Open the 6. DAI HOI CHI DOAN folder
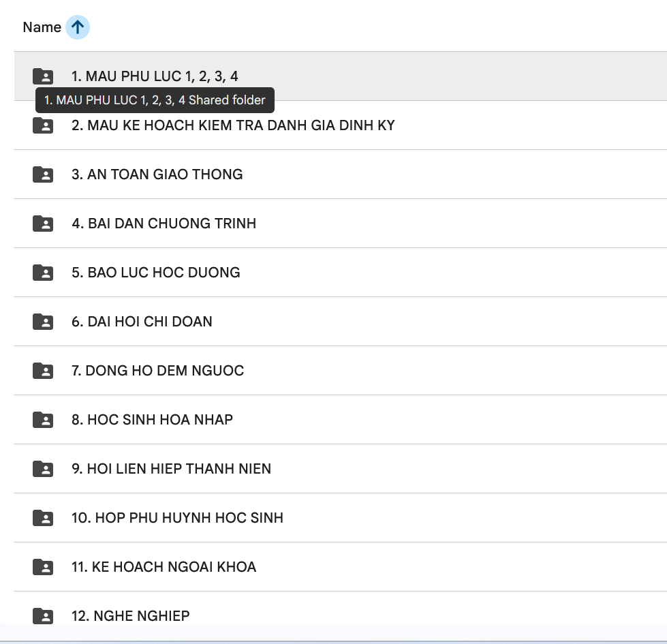Viewport: 667px width, 644px height. point(142,322)
